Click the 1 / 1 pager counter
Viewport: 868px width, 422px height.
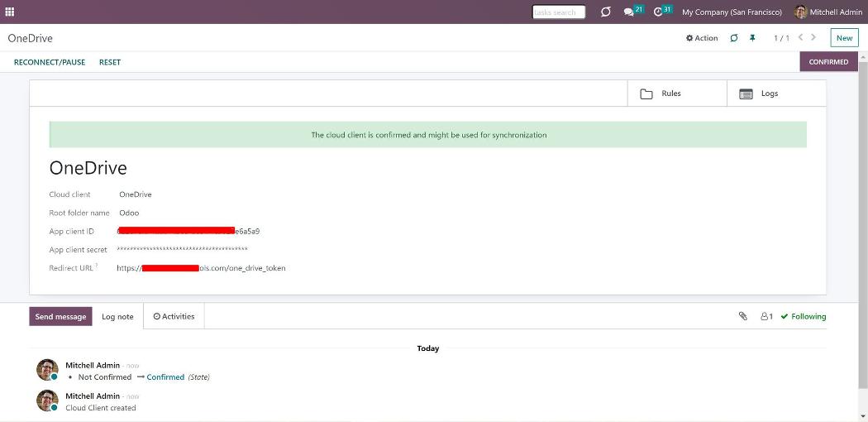tap(781, 38)
